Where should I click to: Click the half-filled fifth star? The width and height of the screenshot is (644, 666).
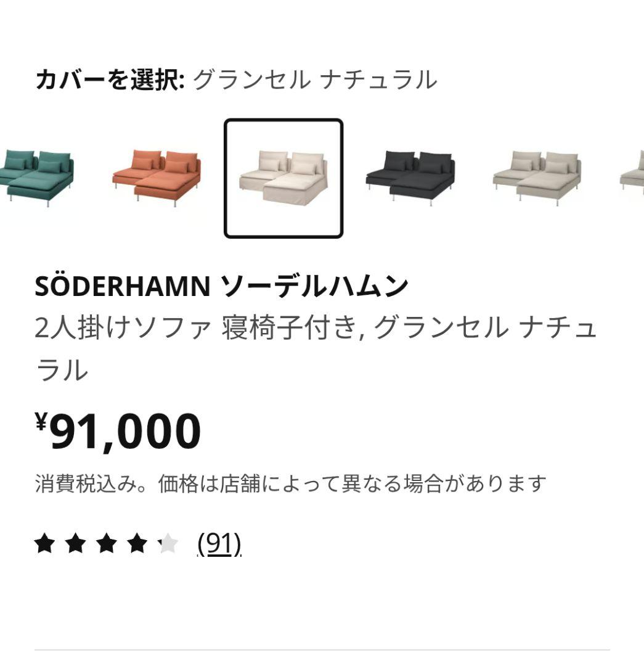click(167, 543)
